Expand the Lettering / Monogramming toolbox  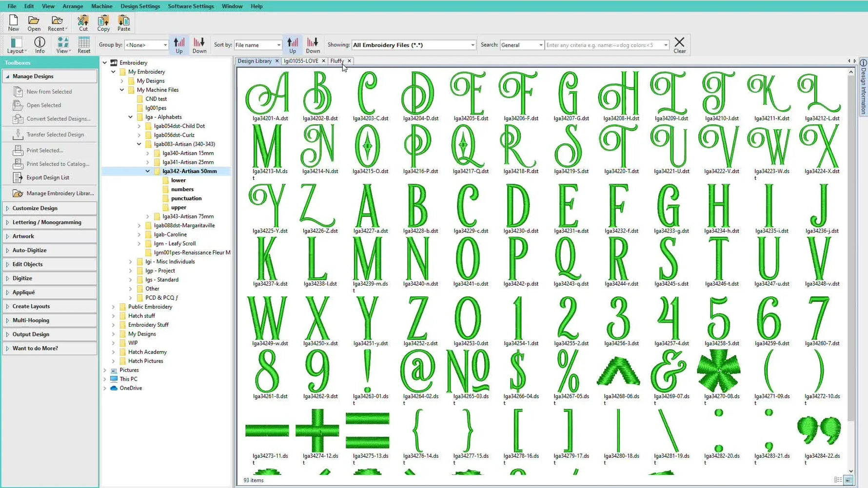[x=50, y=222]
